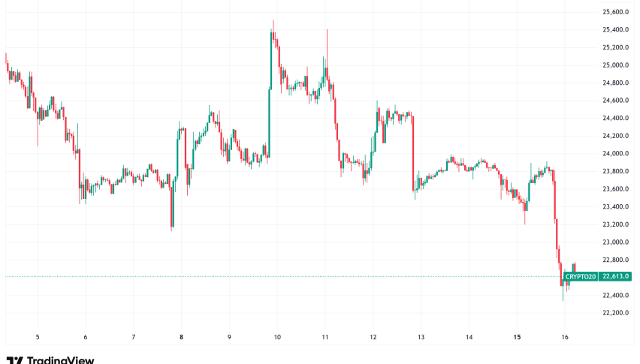
Task: Click date label 10 on time axis
Action: (277, 337)
